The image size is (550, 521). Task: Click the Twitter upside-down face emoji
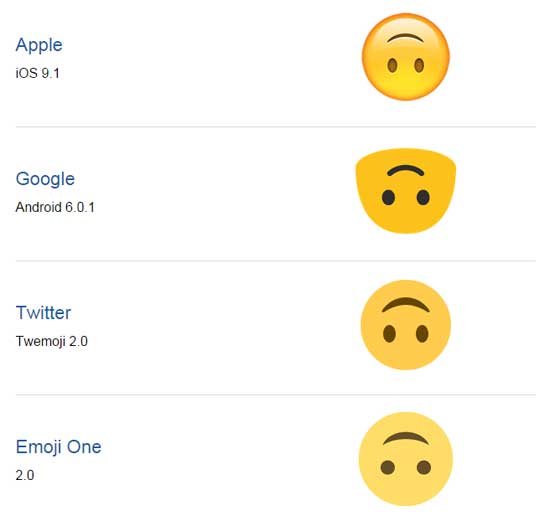(x=405, y=325)
